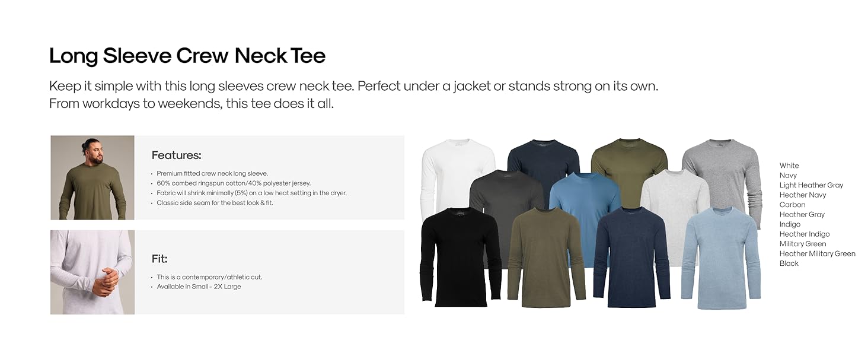Click 'Black' at bottom of color list
Viewport: 868px width, 356px height.
tap(789, 263)
